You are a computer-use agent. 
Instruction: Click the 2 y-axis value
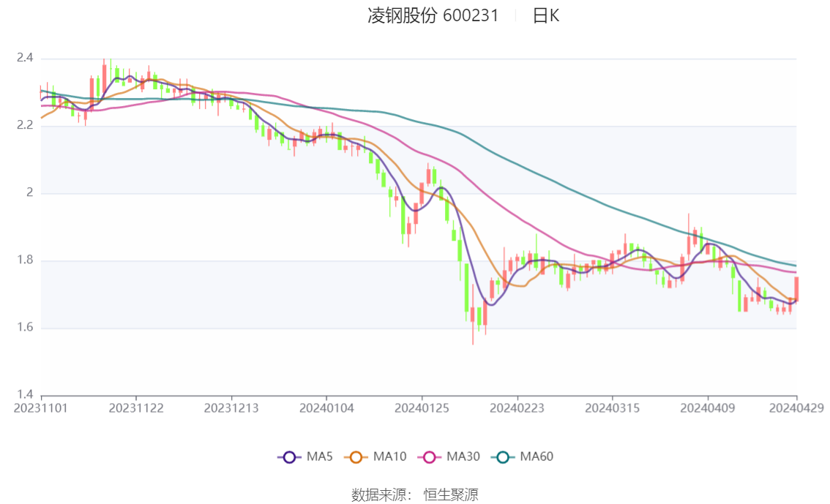click(30, 192)
